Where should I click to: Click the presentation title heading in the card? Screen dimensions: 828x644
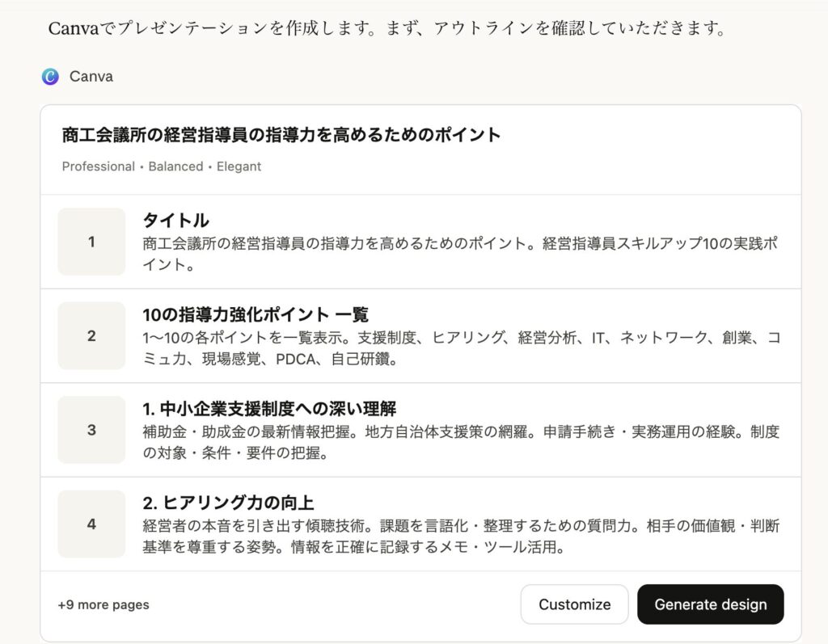pos(281,135)
